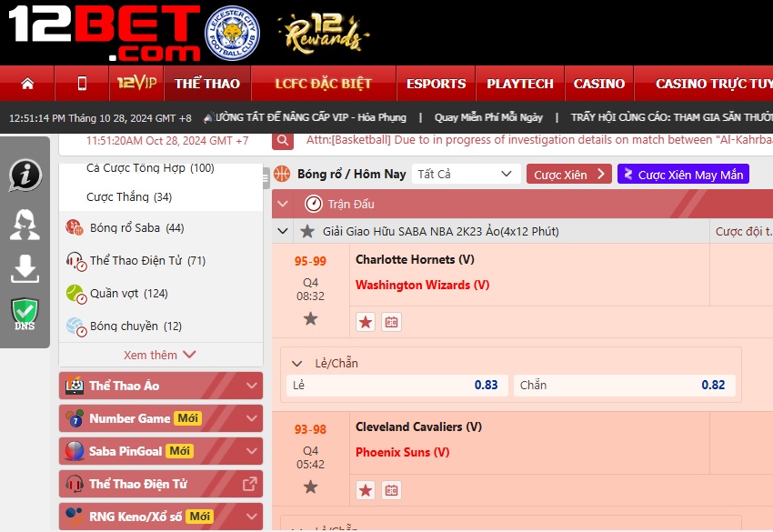This screenshot has height=532, width=773.
Task: Open PLAYTECH nav tab
Action: (x=520, y=84)
